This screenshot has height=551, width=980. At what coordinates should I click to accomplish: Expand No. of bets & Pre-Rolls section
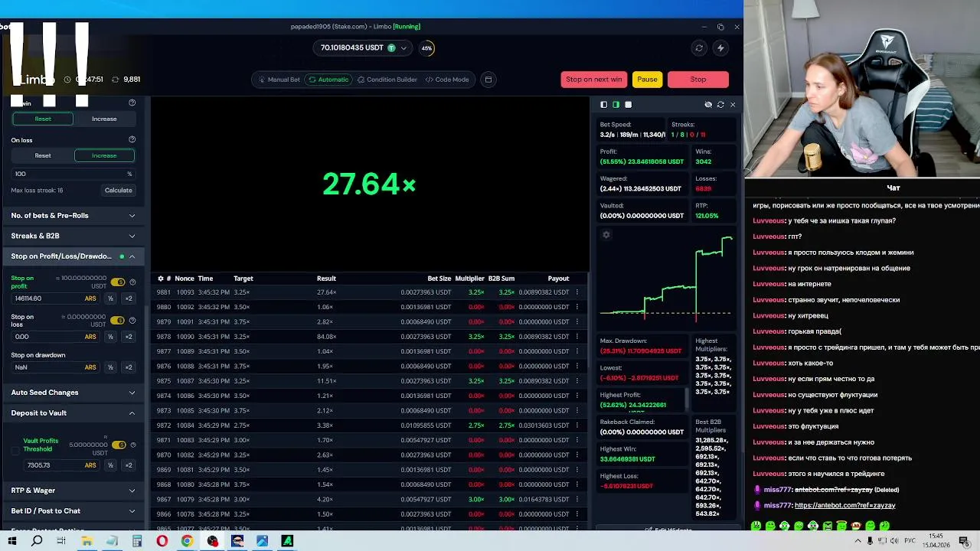(73, 216)
